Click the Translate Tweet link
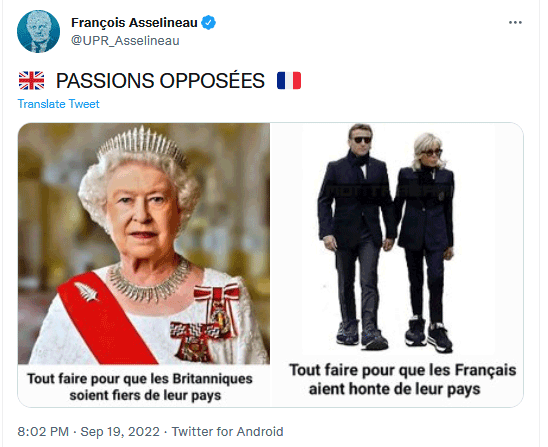This screenshot has height=447, width=548. point(59,104)
